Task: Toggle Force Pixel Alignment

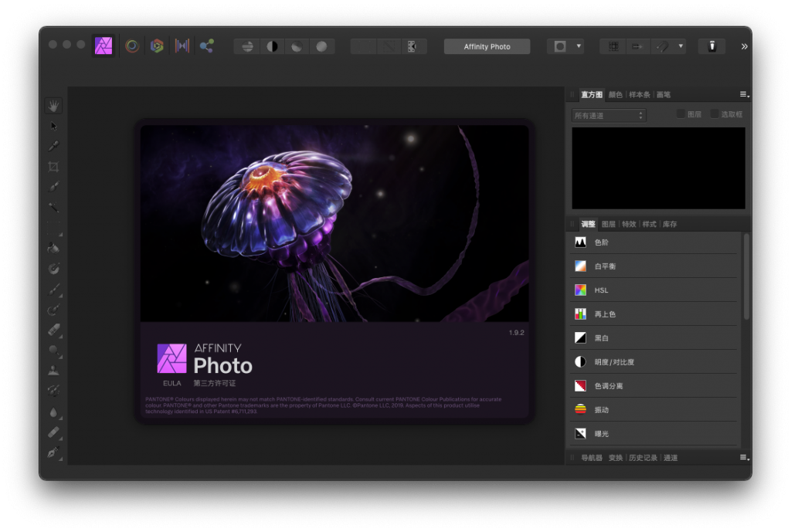Action: click(x=613, y=46)
